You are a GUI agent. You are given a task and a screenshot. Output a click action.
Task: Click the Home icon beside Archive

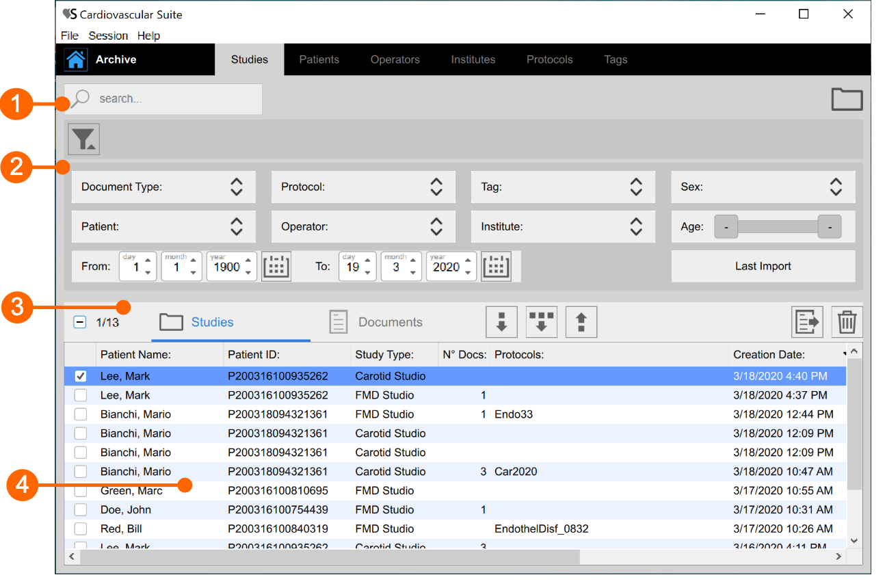[75, 59]
